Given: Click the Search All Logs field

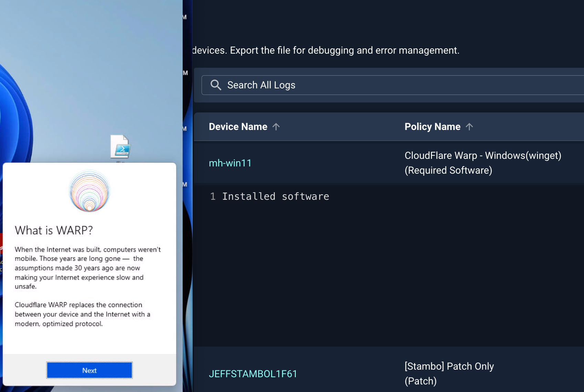Looking at the screenshot, I should coord(393,85).
